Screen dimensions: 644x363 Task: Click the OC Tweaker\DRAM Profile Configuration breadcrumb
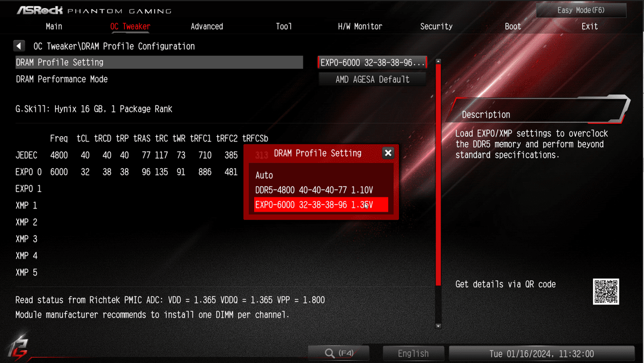pos(114,46)
